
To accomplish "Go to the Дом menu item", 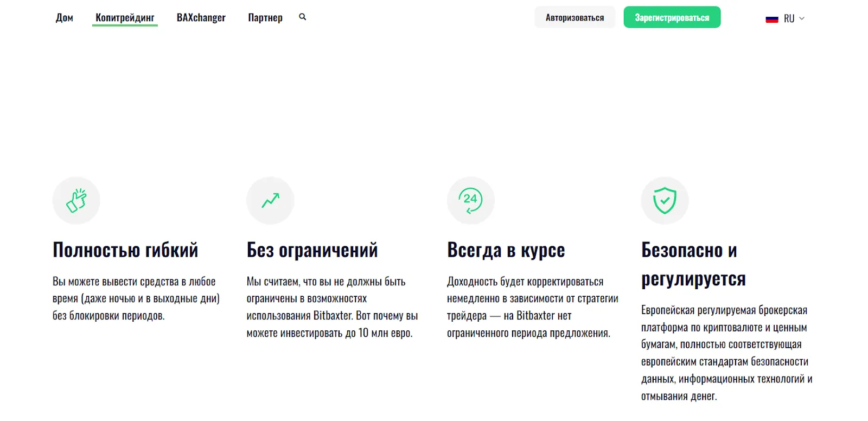I will [65, 17].
